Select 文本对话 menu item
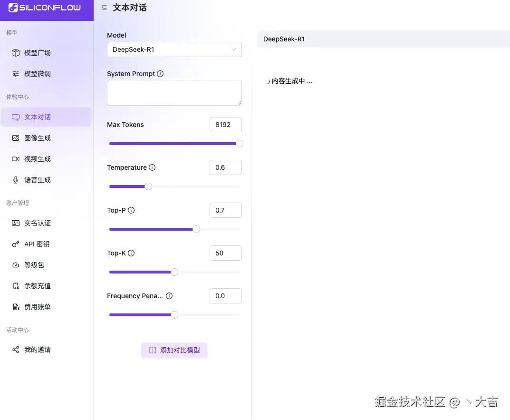This screenshot has width=510, height=420. [x=46, y=117]
